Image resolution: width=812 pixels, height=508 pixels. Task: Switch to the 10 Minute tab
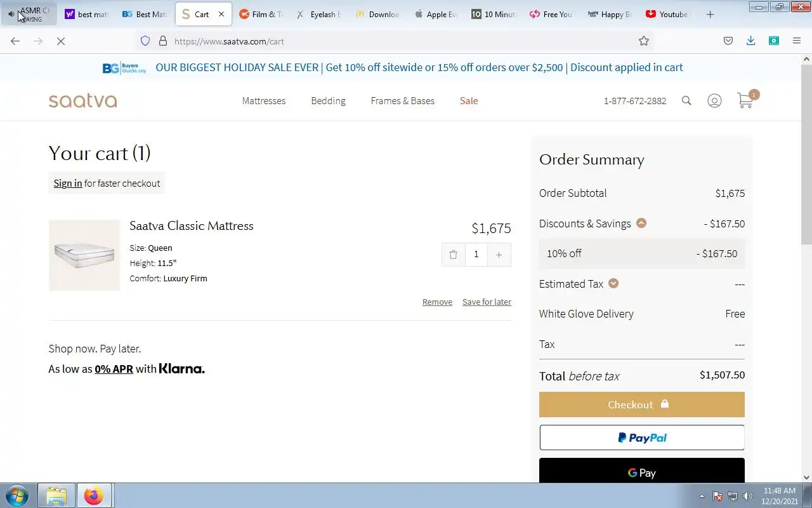[494, 14]
